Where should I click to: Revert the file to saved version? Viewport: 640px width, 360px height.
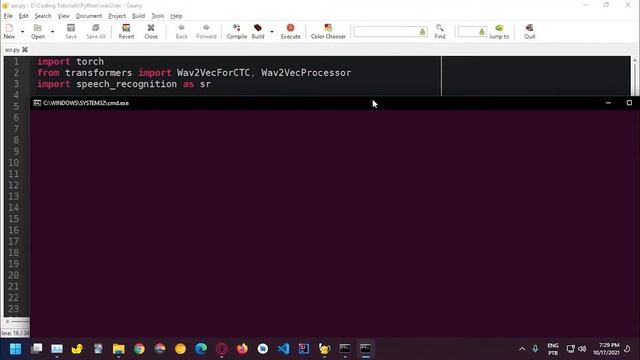(x=126, y=31)
